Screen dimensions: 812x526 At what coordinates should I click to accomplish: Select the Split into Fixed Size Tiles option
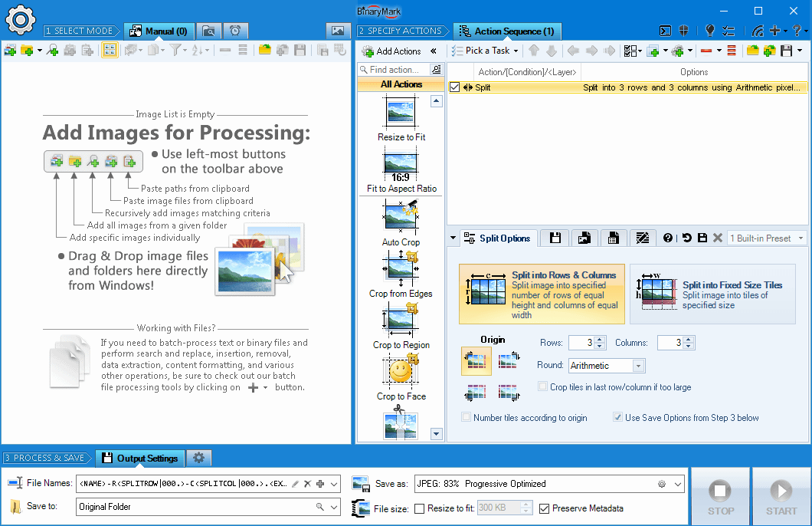pos(712,294)
